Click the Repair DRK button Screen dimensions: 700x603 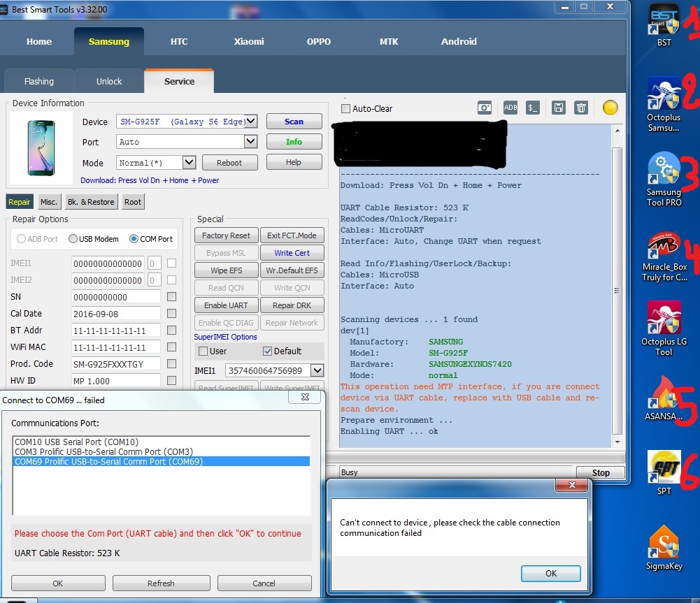(x=292, y=305)
